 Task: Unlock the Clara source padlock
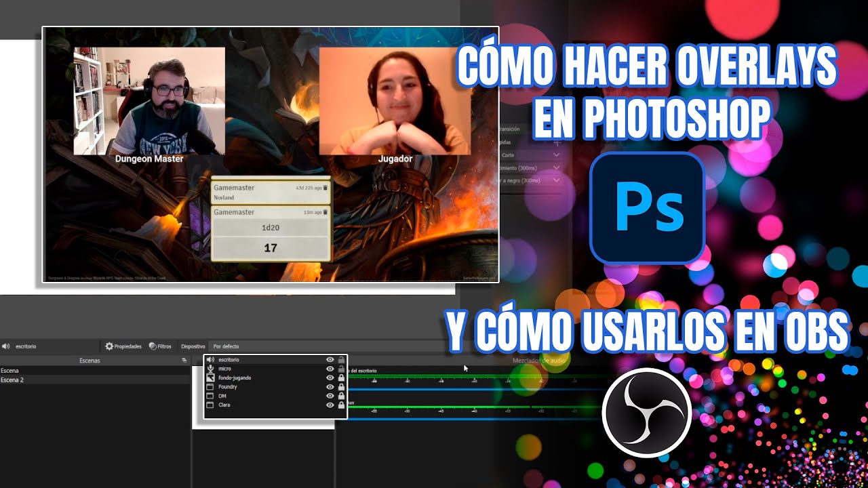coord(341,405)
